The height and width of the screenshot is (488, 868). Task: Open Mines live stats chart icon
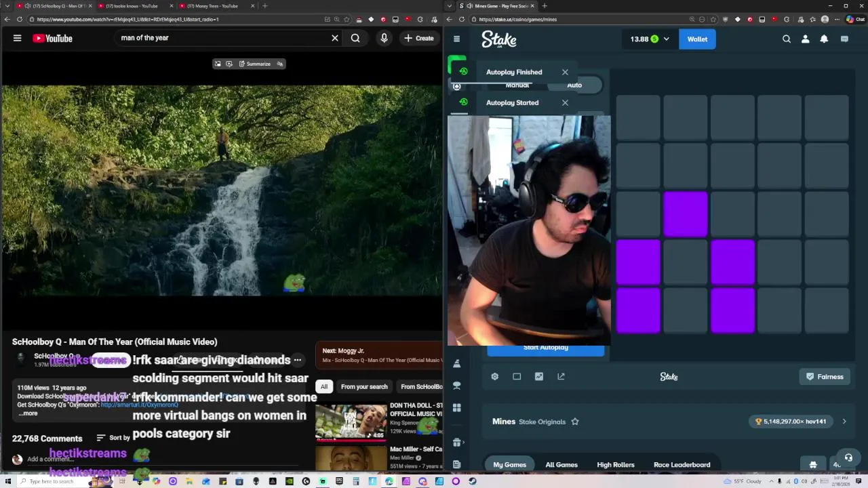pyautogui.click(x=539, y=376)
